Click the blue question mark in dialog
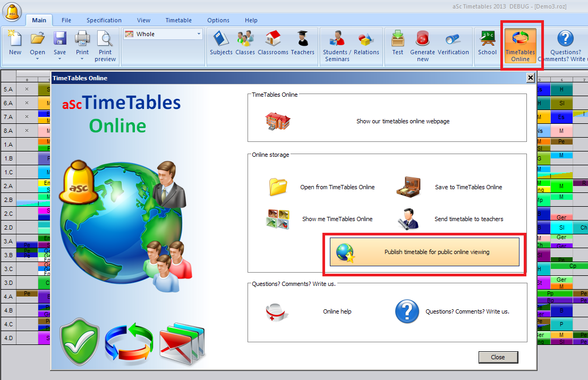This screenshot has width=588, height=380. tap(407, 311)
